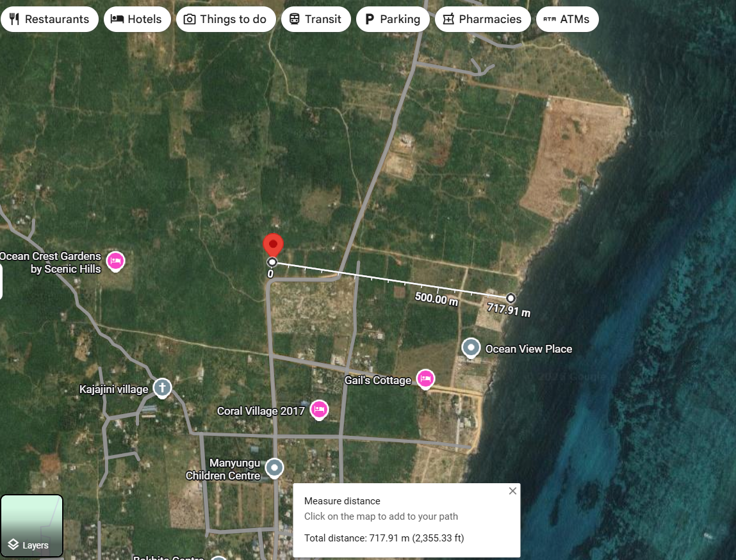Click the terrain minimap thumbnail near Layers
Image resolution: width=736 pixels, height=560 pixels.
click(32, 525)
